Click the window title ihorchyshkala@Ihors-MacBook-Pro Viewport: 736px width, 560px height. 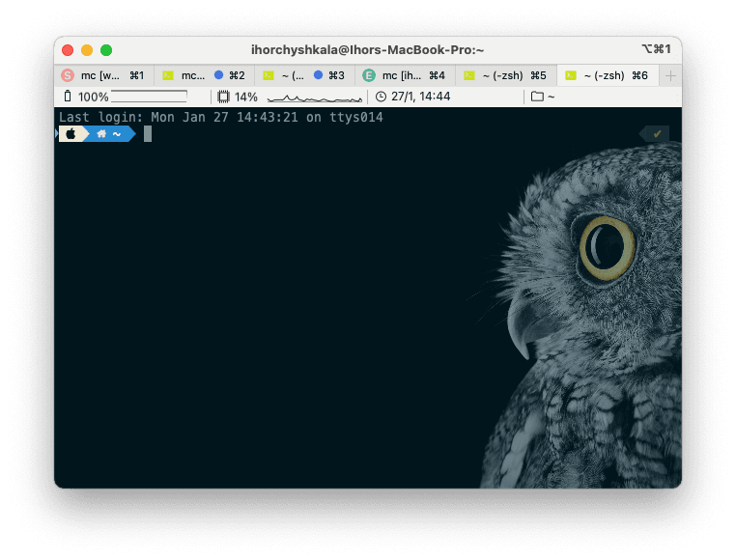pos(367,49)
